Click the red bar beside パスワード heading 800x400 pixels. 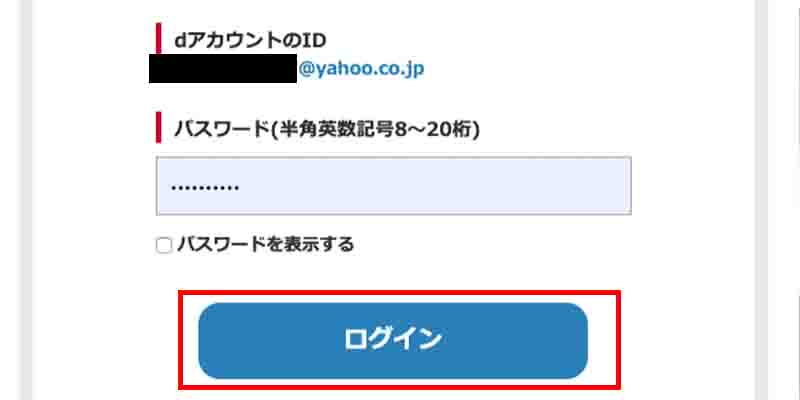point(159,128)
